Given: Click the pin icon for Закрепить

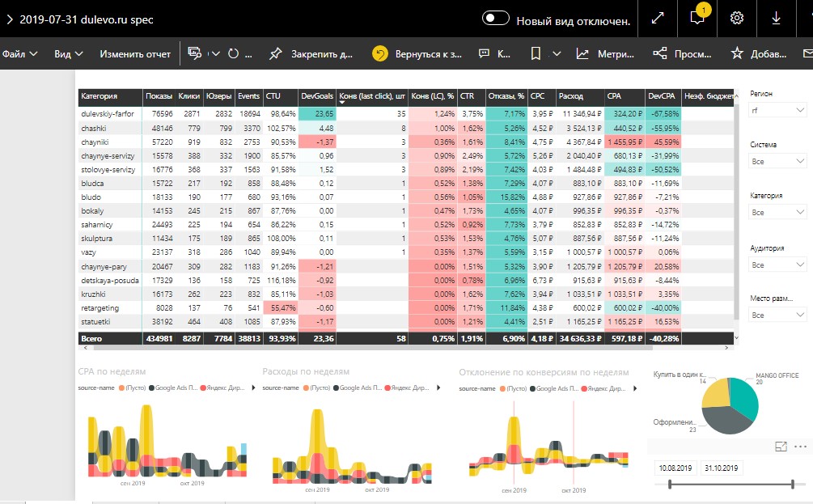Looking at the screenshot, I should (275, 53).
